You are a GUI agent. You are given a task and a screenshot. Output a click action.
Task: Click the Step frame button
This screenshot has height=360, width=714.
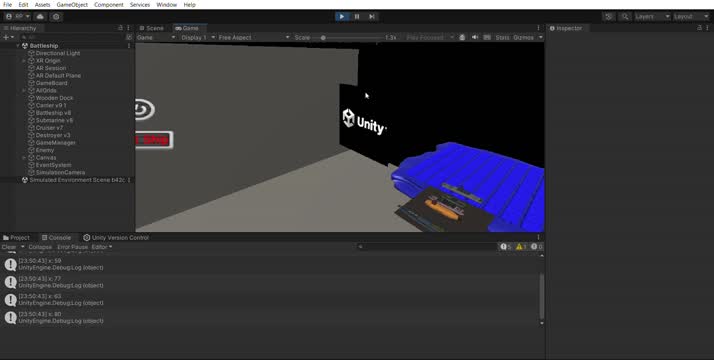coord(372,16)
